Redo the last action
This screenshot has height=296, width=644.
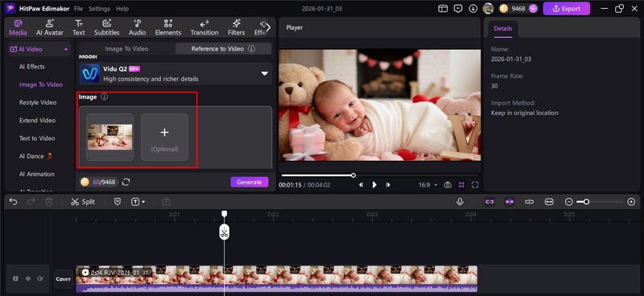(31, 202)
